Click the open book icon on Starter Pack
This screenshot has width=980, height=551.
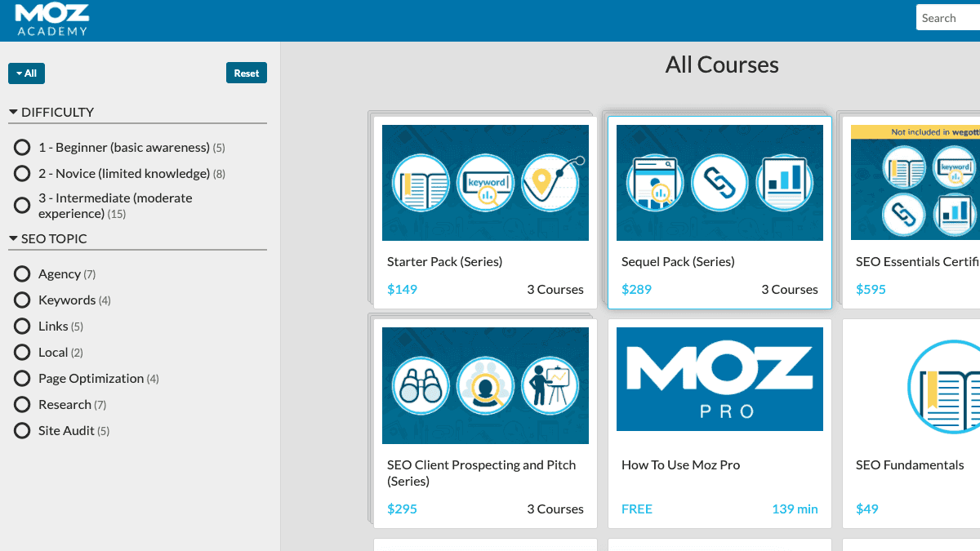tap(421, 183)
